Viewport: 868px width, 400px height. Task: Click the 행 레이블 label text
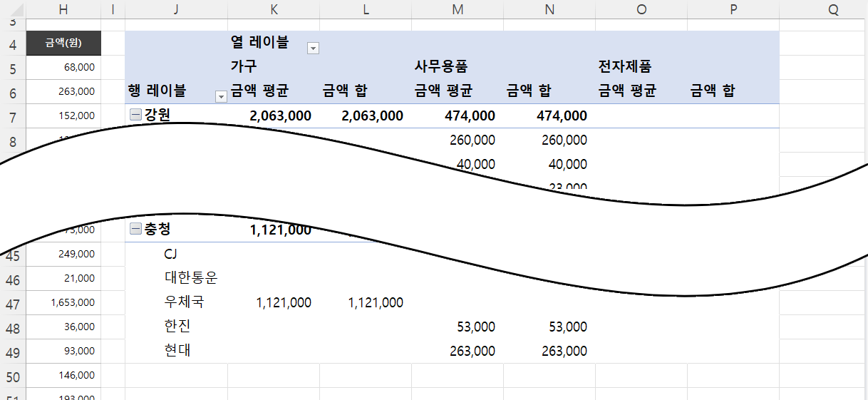click(156, 91)
